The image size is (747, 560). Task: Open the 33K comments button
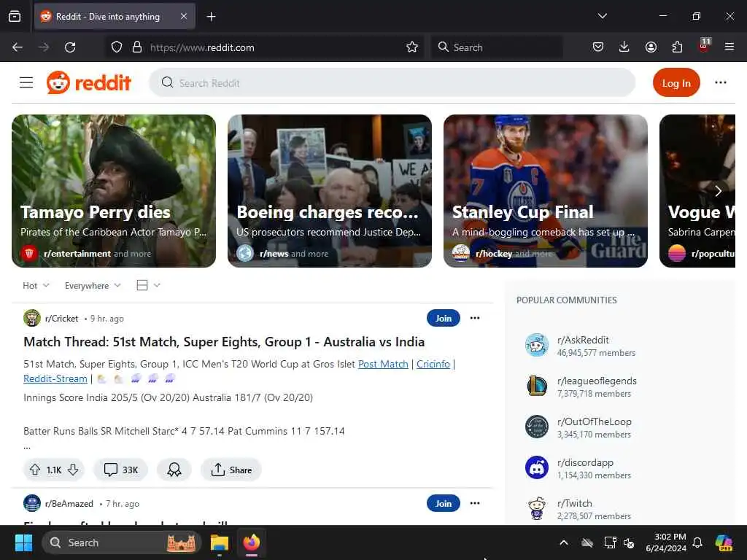[121, 470]
